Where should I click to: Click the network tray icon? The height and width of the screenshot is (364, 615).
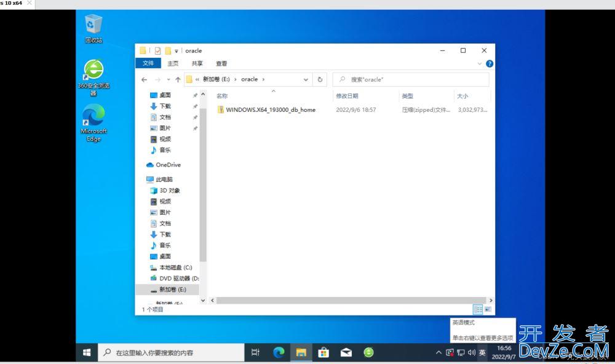(x=461, y=353)
